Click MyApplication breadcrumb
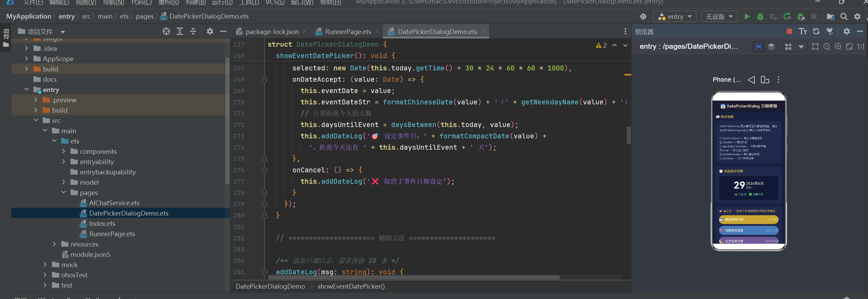This screenshot has width=868, height=299. (x=28, y=16)
